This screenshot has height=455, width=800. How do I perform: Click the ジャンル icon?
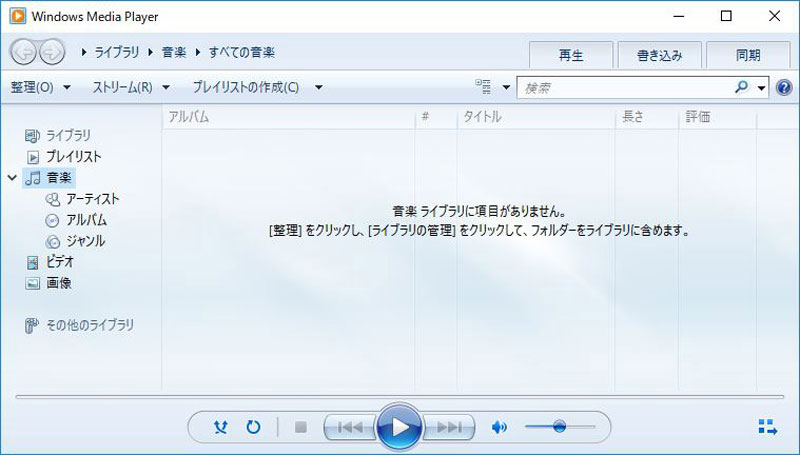(53, 241)
